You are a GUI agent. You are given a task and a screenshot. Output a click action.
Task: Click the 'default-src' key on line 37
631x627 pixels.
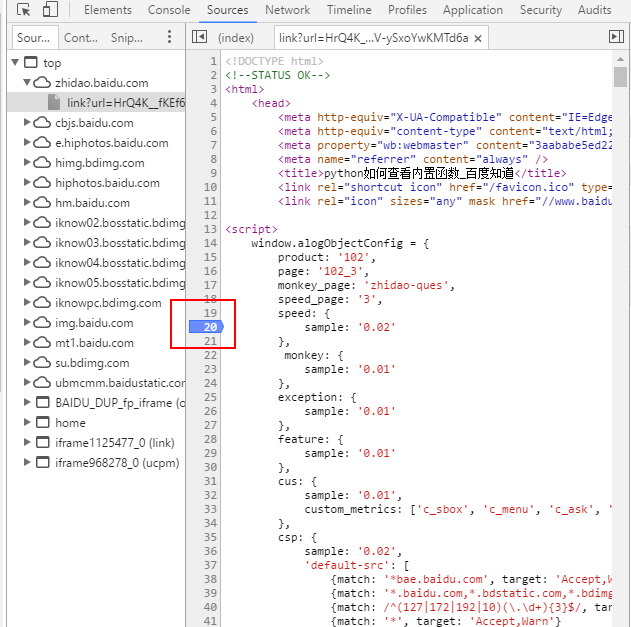tap(348, 565)
